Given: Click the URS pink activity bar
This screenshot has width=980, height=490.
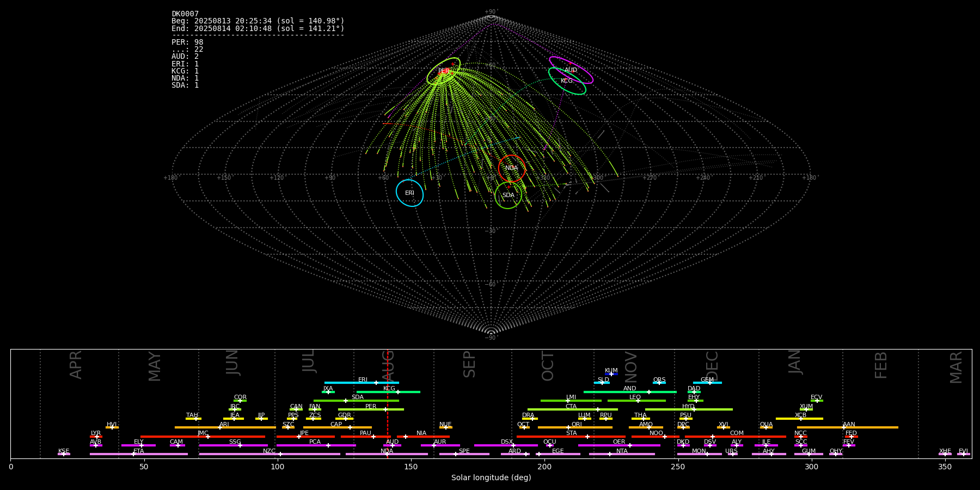Looking at the screenshot, I should (732, 454).
